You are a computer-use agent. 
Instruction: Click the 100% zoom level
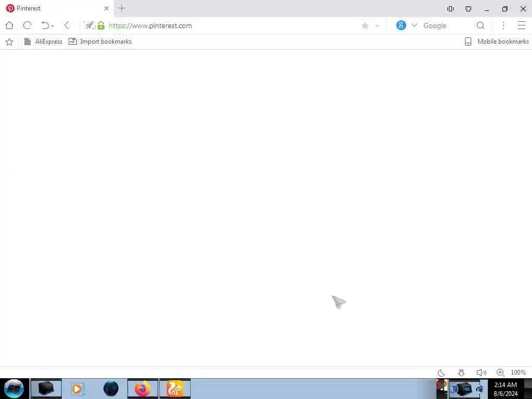pyautogui.click(x=518, y=373)
